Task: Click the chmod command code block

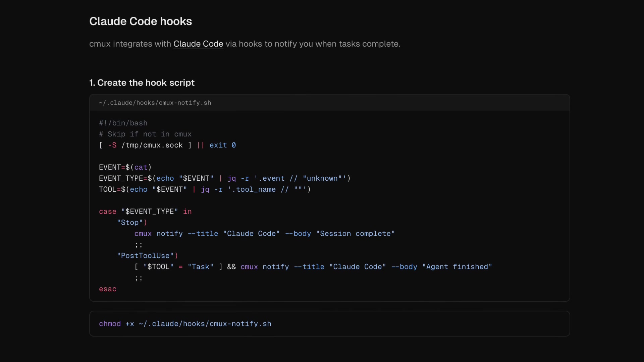Action: coord(185,323)
